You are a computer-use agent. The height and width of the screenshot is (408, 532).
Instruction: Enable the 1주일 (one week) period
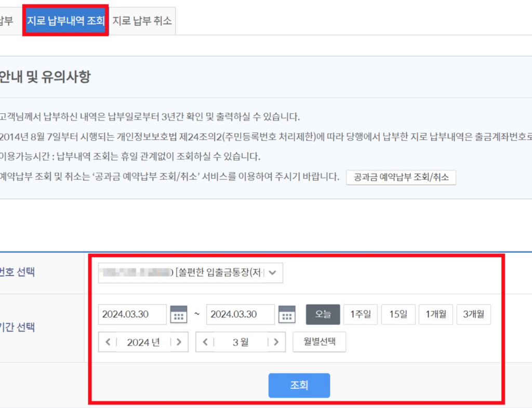coord(361,314)
